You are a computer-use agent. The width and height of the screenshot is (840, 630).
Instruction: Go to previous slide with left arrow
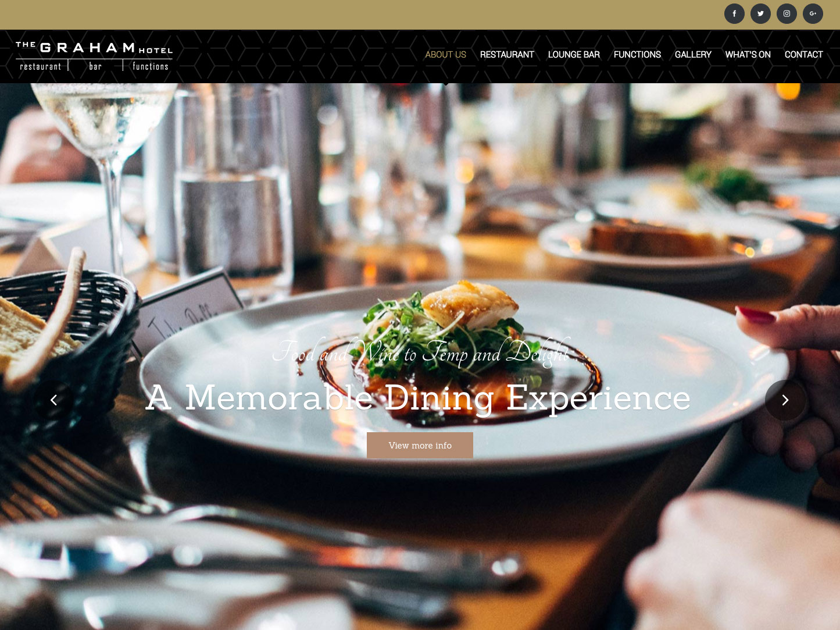pos(53,400)
